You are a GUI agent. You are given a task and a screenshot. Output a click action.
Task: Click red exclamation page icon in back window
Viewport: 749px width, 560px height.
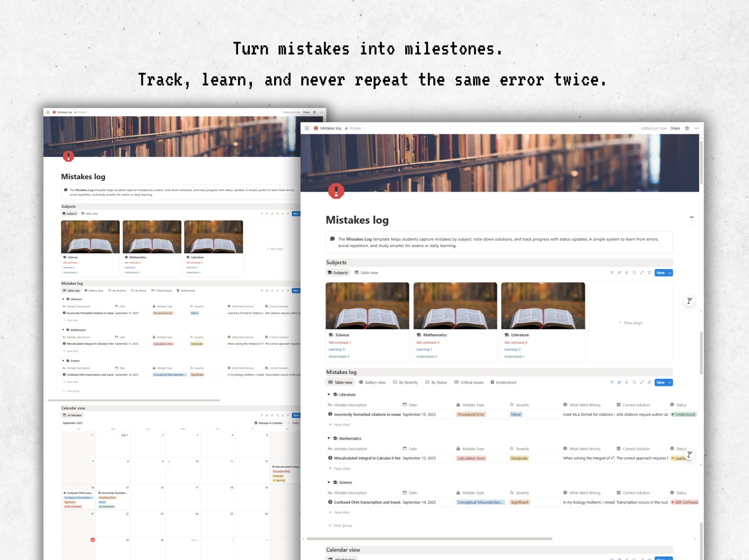click(x=68, y=156)
